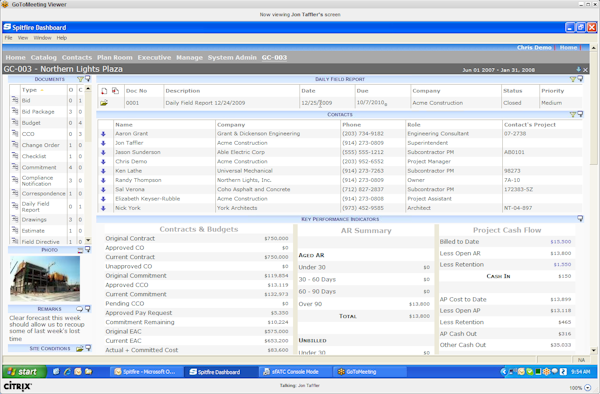Click scroll down arrow in Documents list
The height and width of the screenshot is (394, 600).
point(88,241)
